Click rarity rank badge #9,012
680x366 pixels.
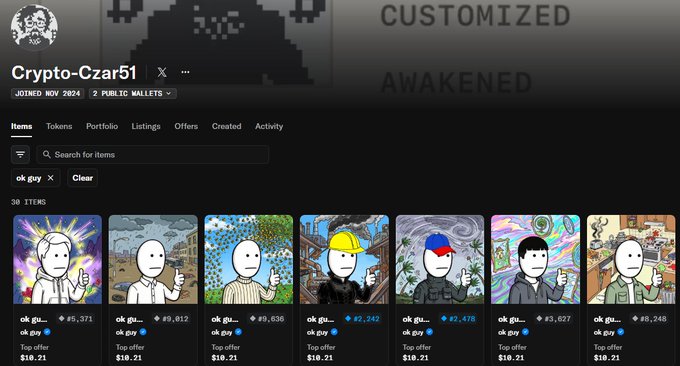tap(171, 319)
